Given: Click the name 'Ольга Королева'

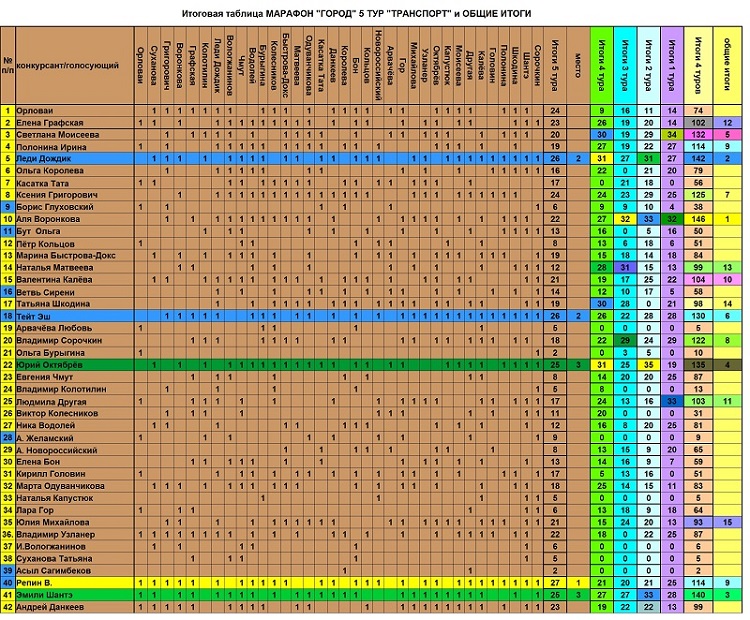Looking at the screenshot, I should [50, 171].
